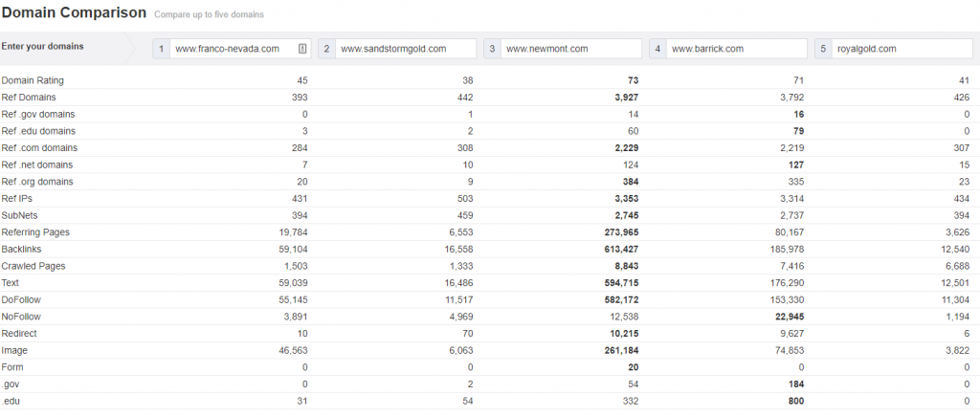Click the Image value 46,563
The image size is (980, 417).
pos(294,350)
